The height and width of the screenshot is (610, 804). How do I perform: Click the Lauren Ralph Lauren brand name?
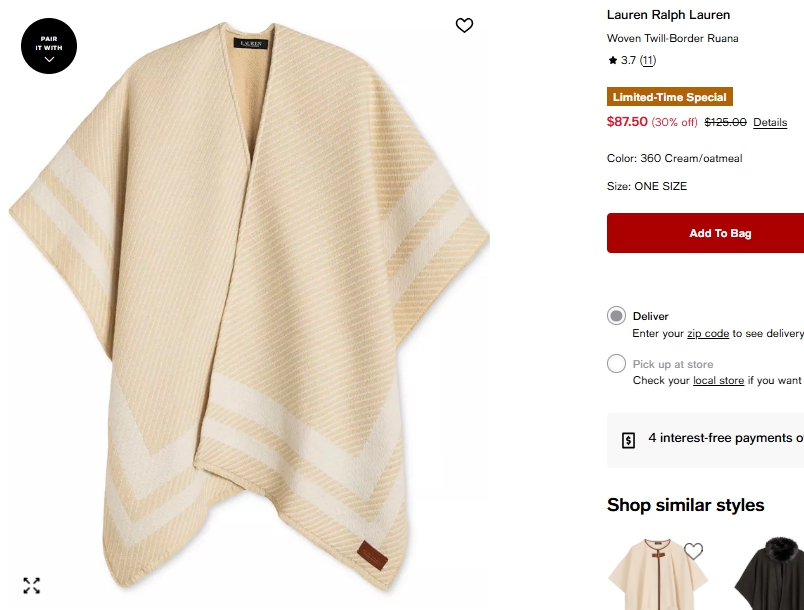click(x=668, y=15)
